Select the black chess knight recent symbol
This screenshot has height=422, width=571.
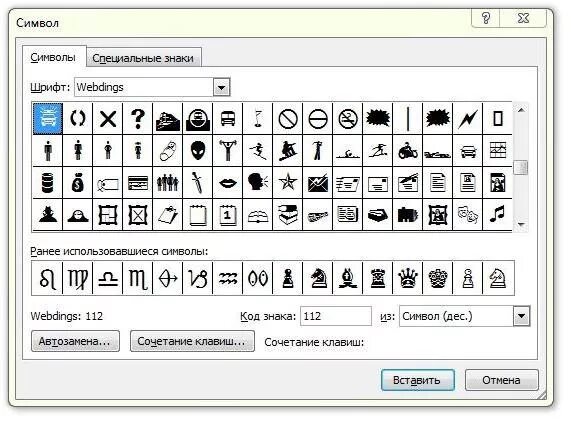pos(318,278)
